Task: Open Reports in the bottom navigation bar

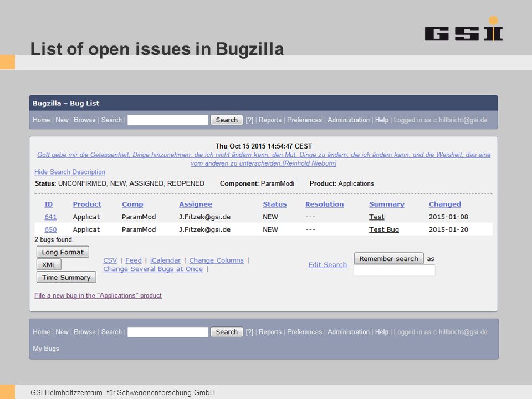Action: (x=270, y=332)
